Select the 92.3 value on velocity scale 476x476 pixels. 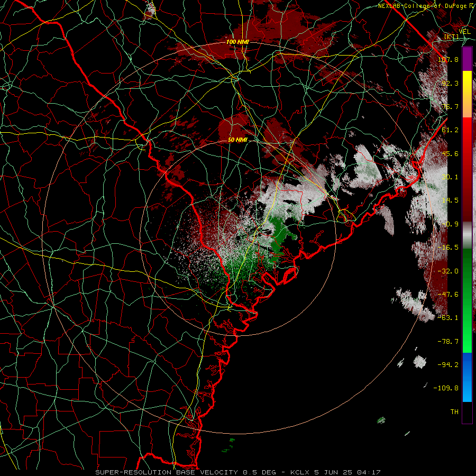click(x=450, y=83)
